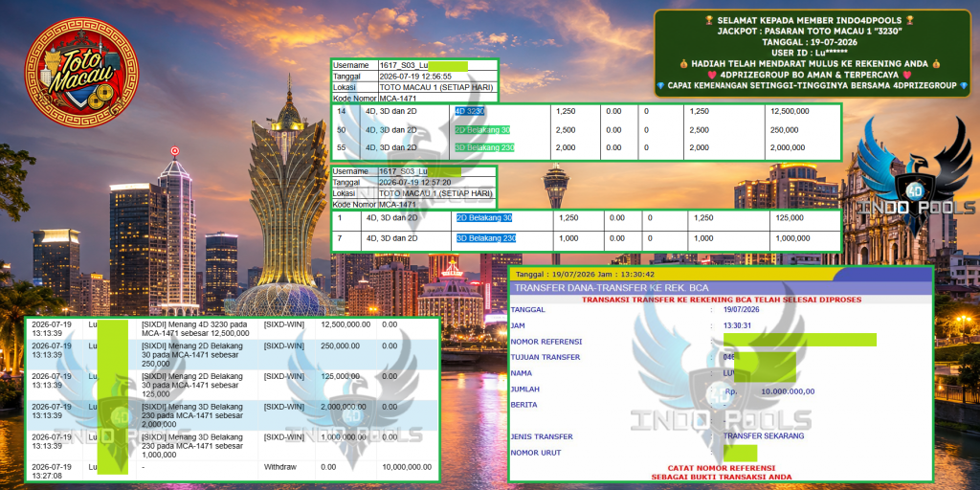Click the blue "3D Belakang 230" cell in row 7

[486, 238]
